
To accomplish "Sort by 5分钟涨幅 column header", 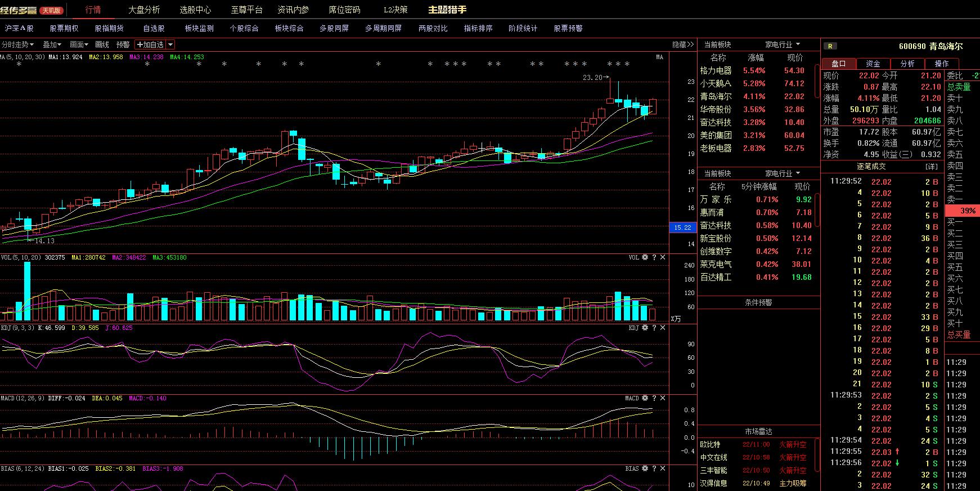I will (759, 186).
